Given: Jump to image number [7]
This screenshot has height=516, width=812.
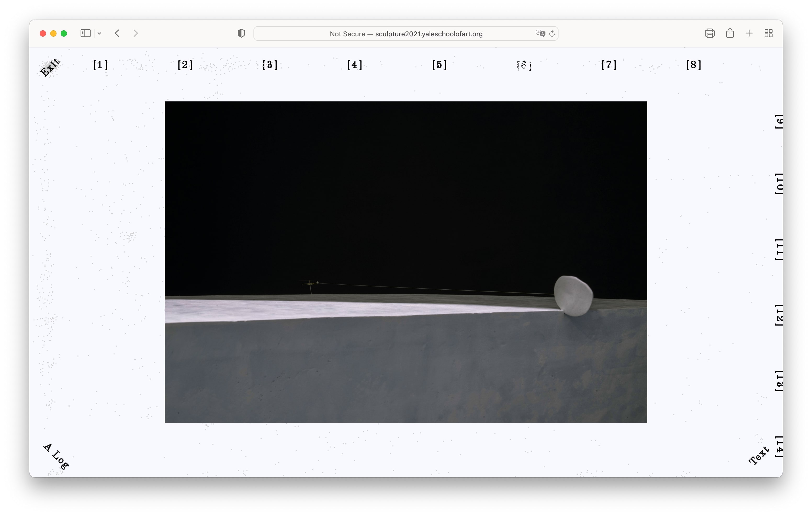Looking at the screenshot, I should [x=609, y=65].
